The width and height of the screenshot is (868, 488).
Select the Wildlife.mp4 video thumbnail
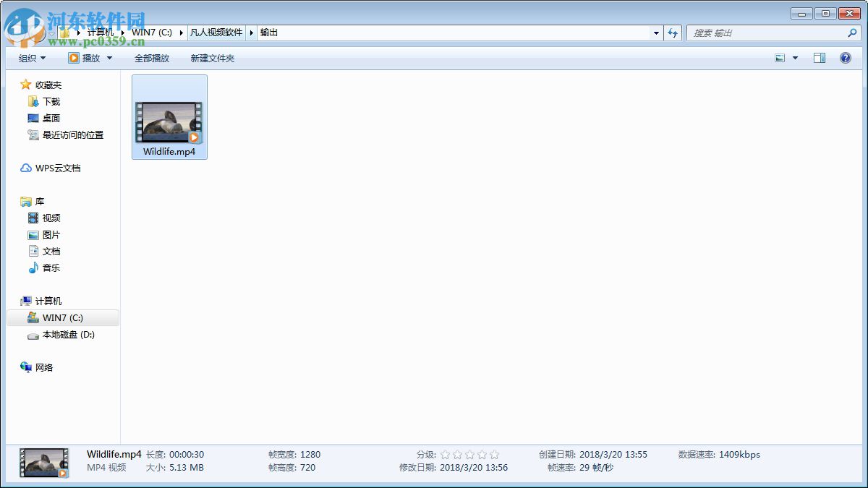[169, 122]
